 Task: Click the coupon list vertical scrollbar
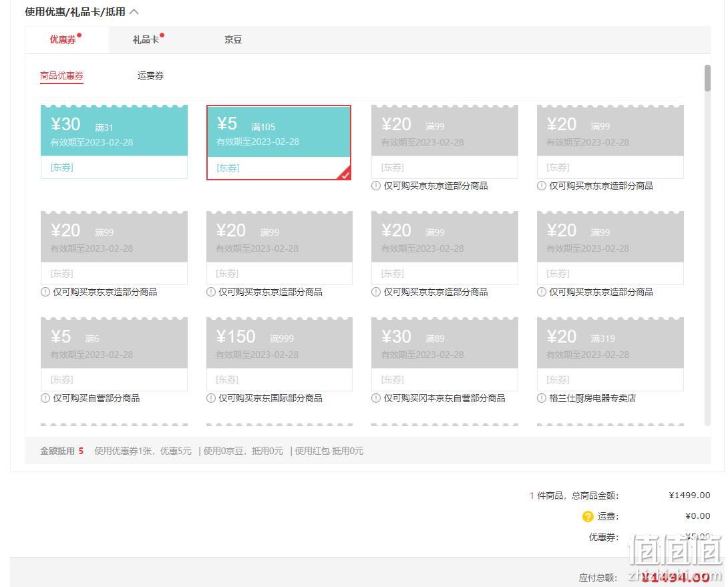point(707,78)
